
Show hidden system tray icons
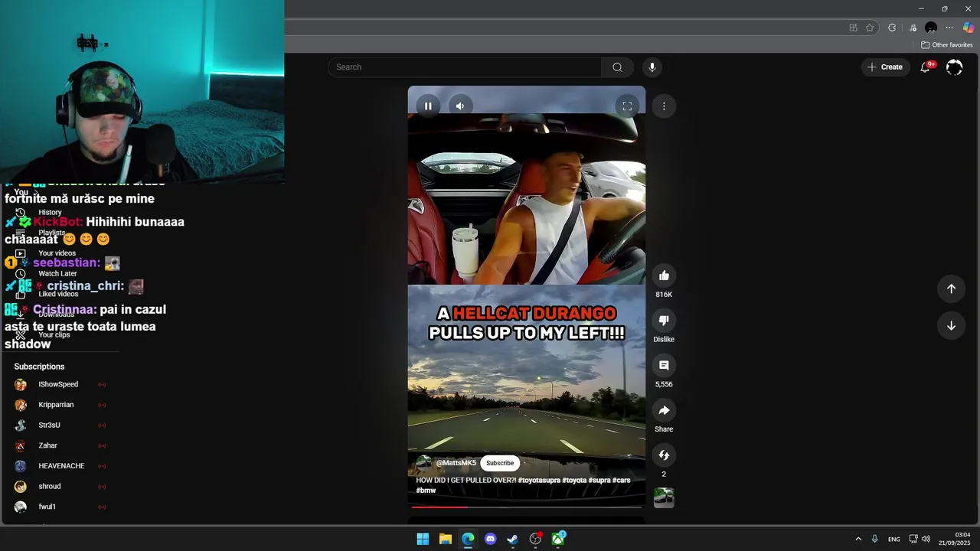pyautogui.click(x=858, y=539)
